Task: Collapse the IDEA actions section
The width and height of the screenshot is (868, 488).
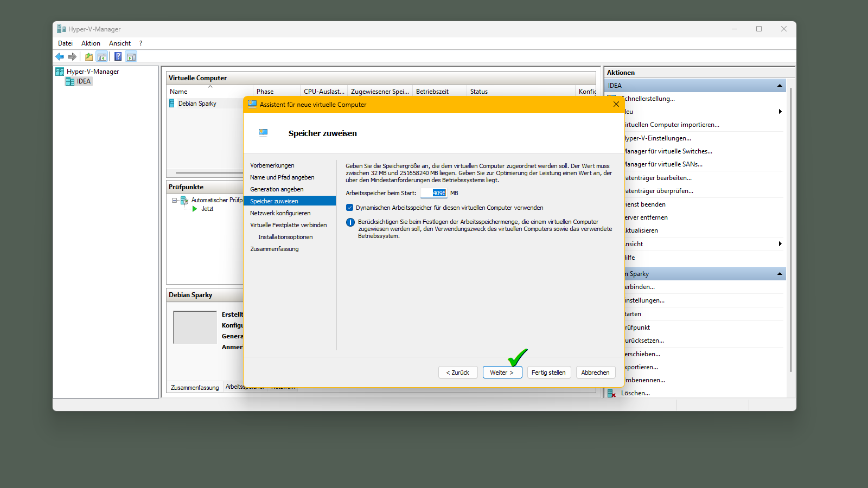Action: tap(780, 86)
